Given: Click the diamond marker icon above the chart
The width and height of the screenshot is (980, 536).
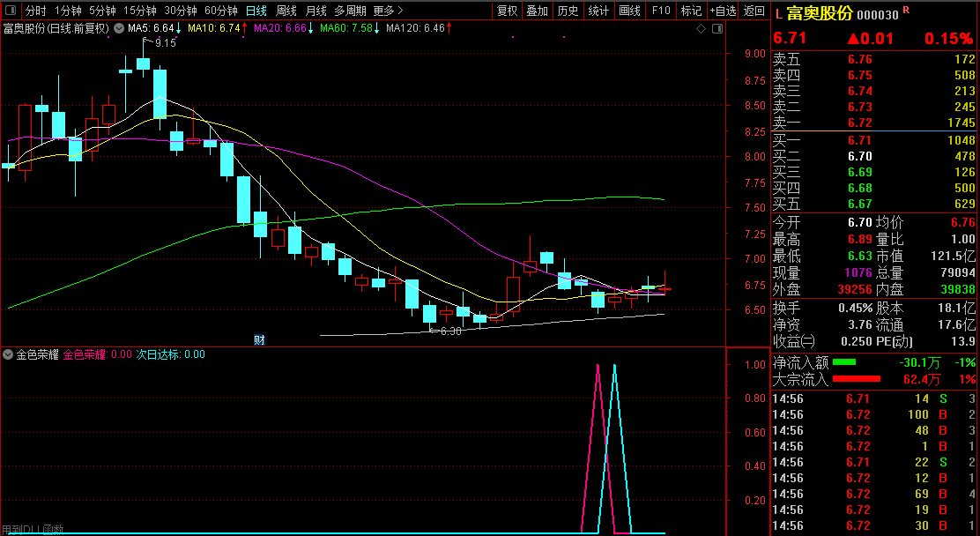Looking at the screenshot, I should (702, 28).
